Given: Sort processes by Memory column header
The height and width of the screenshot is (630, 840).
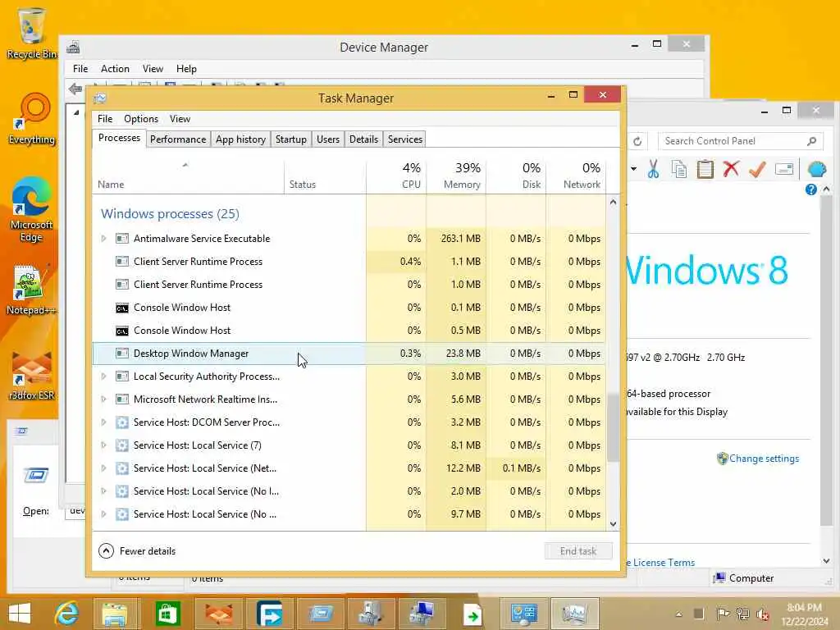Looking at the screenshot, I should click(456, 176).
